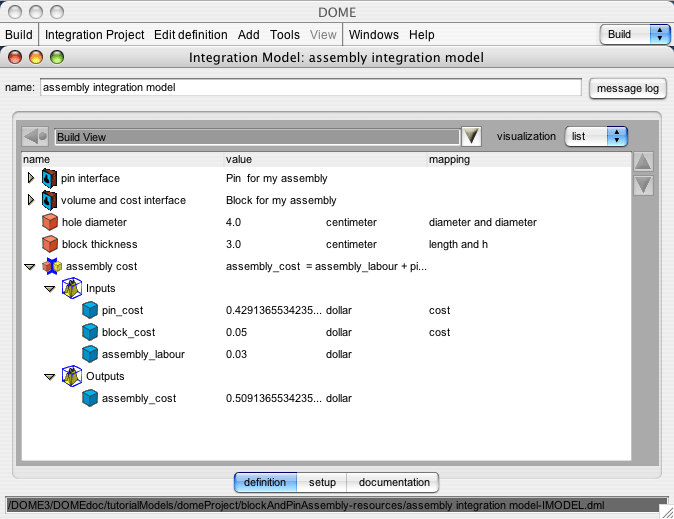Click the assembly_cost value 0.5091365534235...
The image size is (674, 519).
273,398
